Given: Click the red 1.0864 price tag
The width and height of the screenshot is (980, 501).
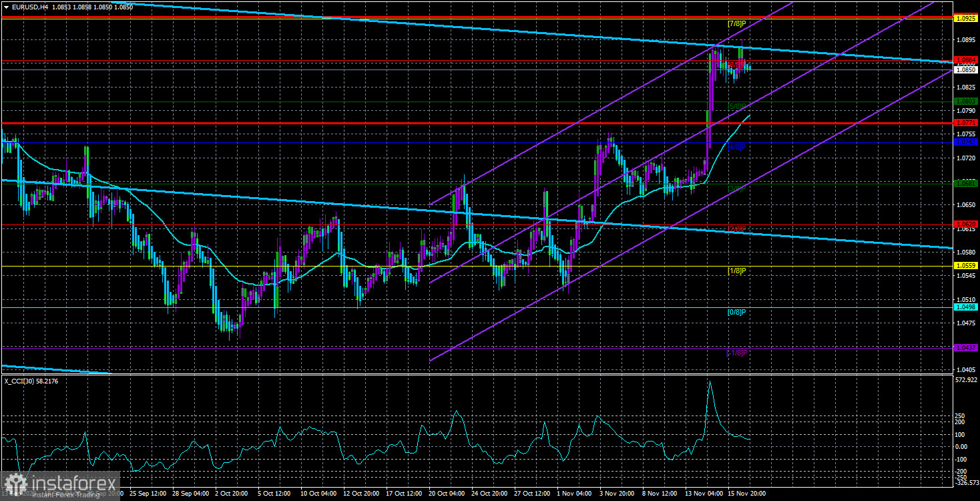Looking at the screenshot, I should pos(967,60).
